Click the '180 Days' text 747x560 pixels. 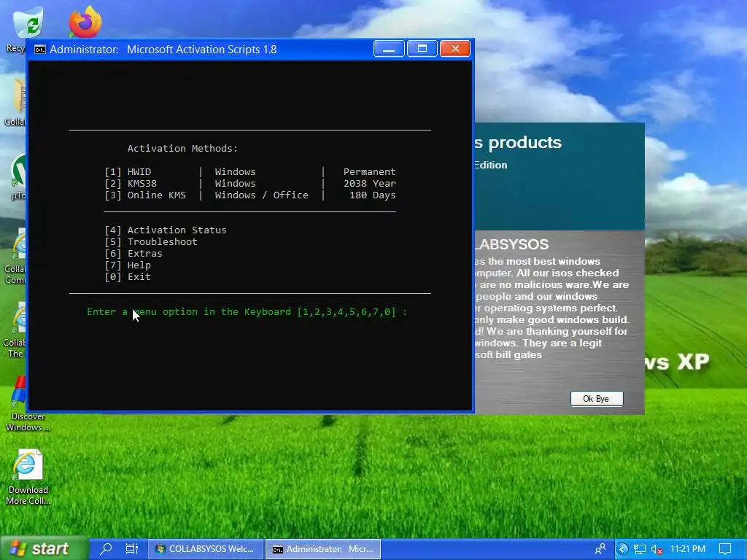(373, 195)
